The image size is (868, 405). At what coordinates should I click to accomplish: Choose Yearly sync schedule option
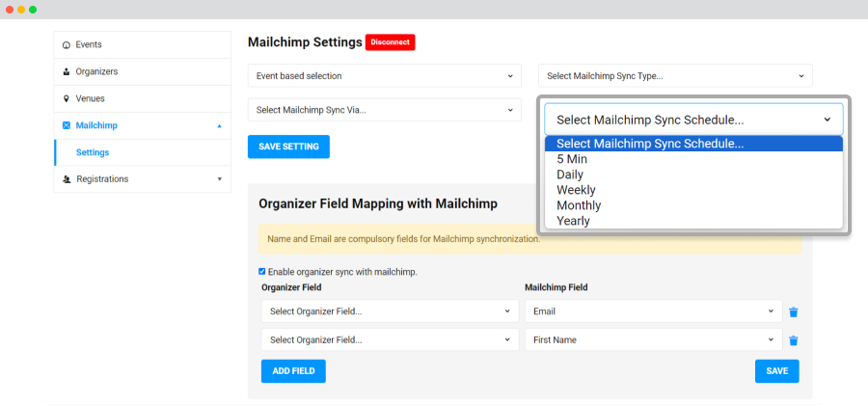coord(693,222)
